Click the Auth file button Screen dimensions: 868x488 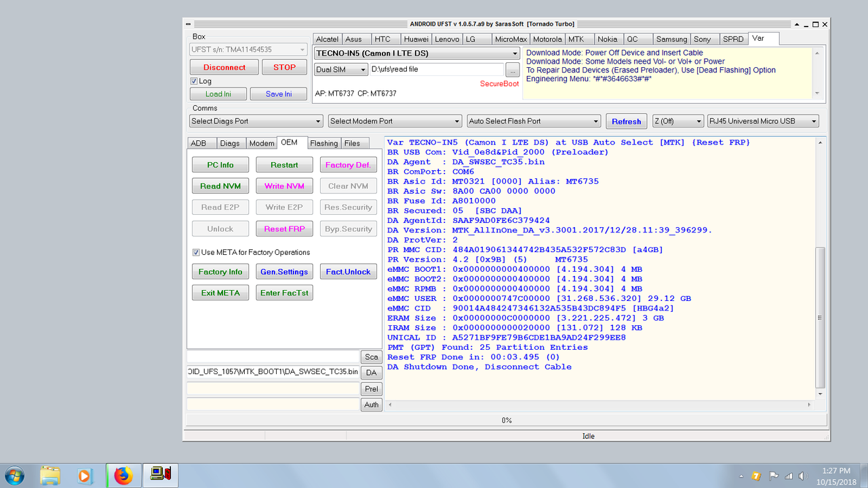tap(372, 405)
